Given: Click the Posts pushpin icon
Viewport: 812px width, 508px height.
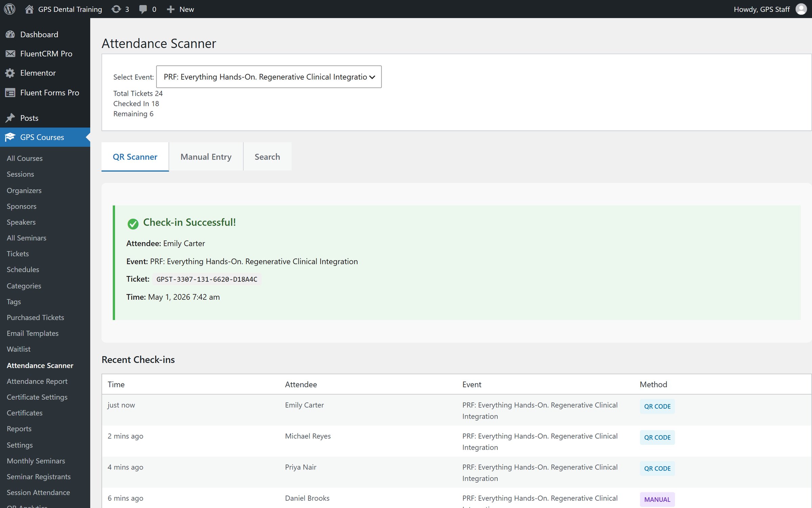Looking at the screenshot, I should click(x=10, y=118).
